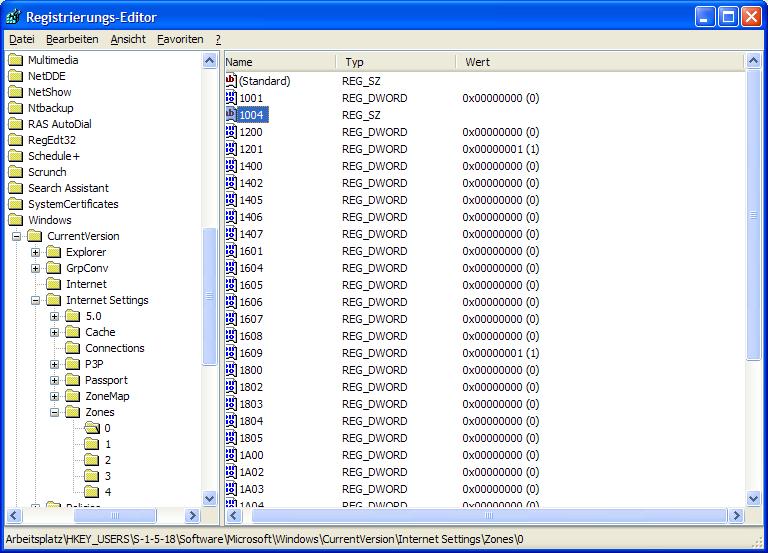This screenshot has width=768, height=553.
Task: Sort values by the Name column header
Action: pyautogui.click(x=278, y=62)
